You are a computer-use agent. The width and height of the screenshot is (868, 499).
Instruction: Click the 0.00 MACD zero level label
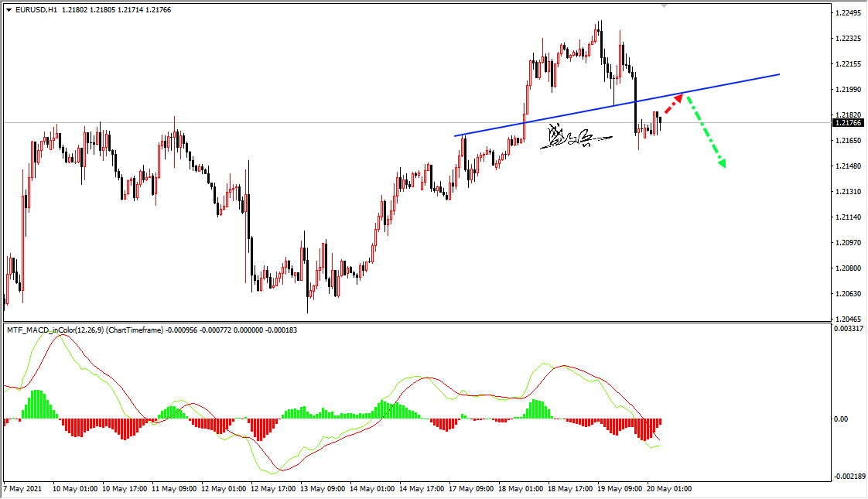841,419
